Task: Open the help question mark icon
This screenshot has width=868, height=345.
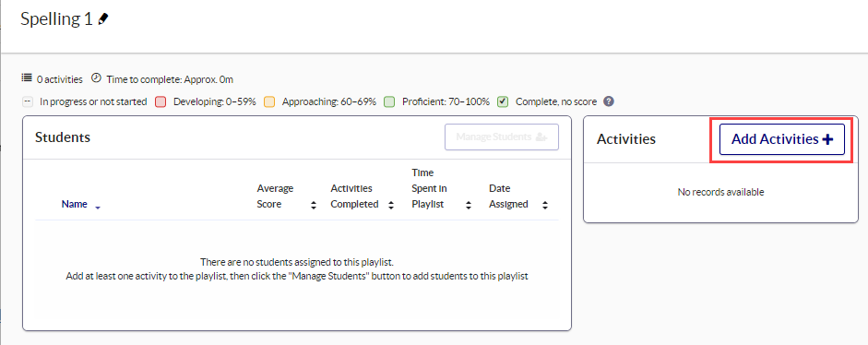Action: 609,101
